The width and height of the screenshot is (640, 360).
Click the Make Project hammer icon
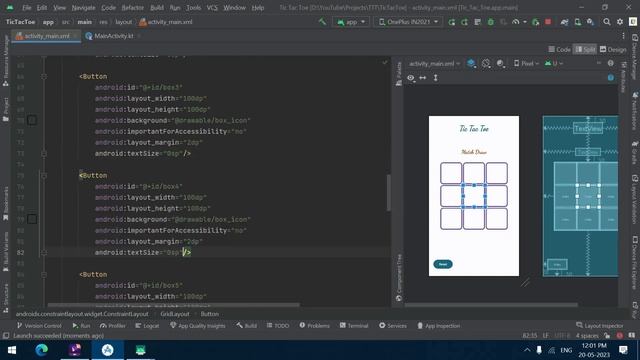coord(322,22)
